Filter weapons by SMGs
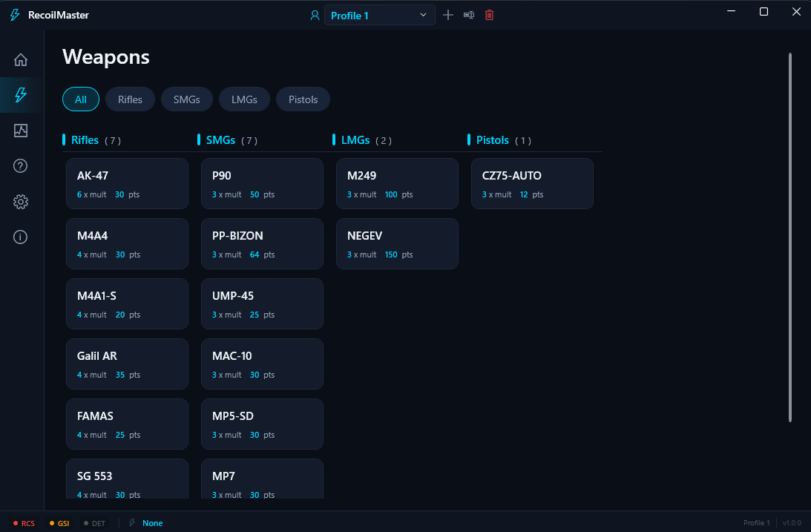 click(x=187, y=99)
